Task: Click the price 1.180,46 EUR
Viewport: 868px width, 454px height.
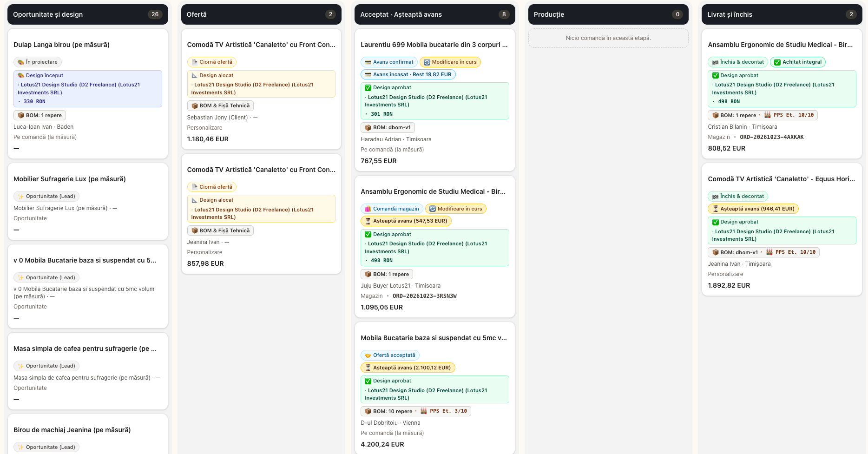Action: click(208, 139)
